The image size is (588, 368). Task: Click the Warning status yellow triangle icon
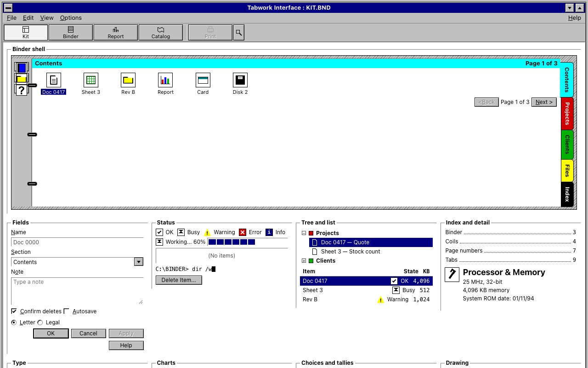(207, 233)
